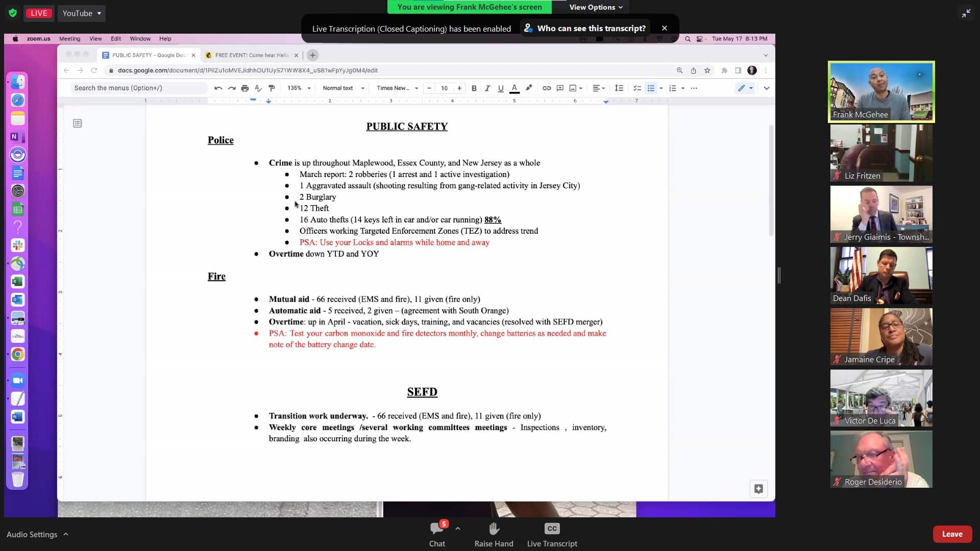Redo the last action in toolbar

232,88
